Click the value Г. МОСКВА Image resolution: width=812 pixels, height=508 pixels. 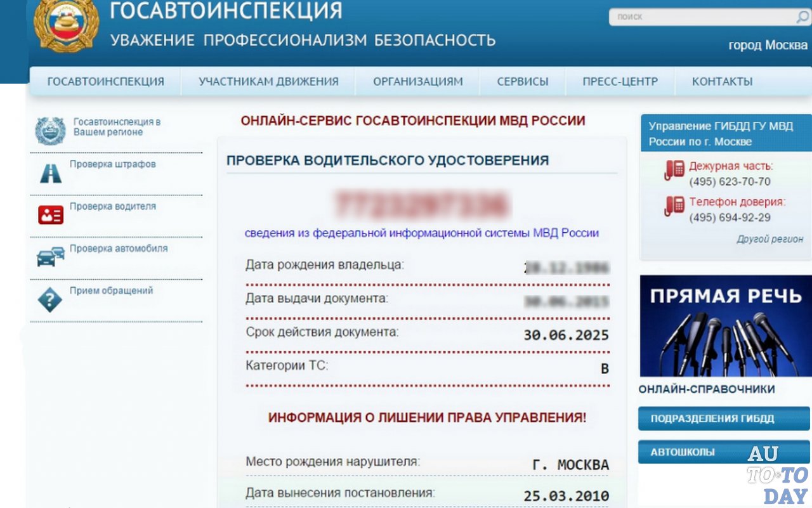(x=570, y=465)
